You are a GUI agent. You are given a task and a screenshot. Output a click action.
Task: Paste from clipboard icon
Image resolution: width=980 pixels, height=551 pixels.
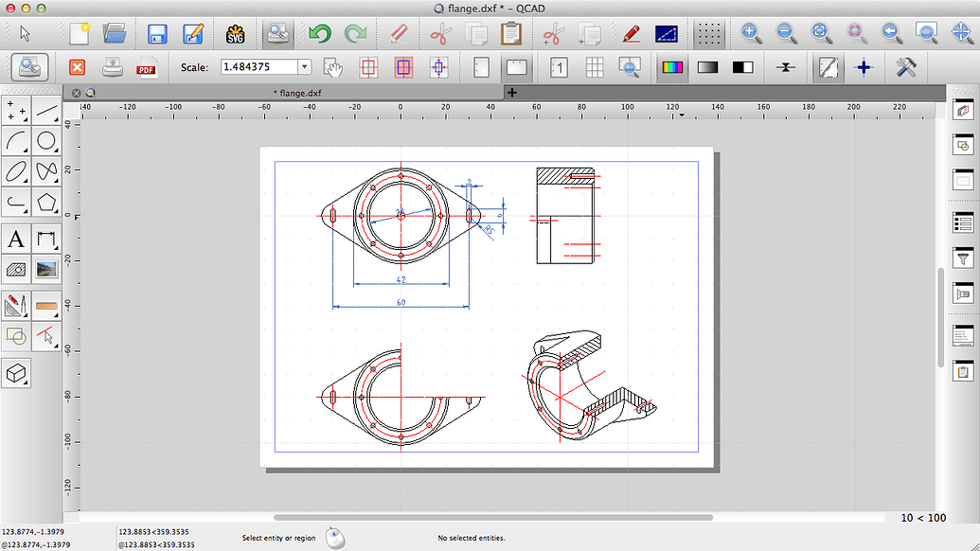511,33
